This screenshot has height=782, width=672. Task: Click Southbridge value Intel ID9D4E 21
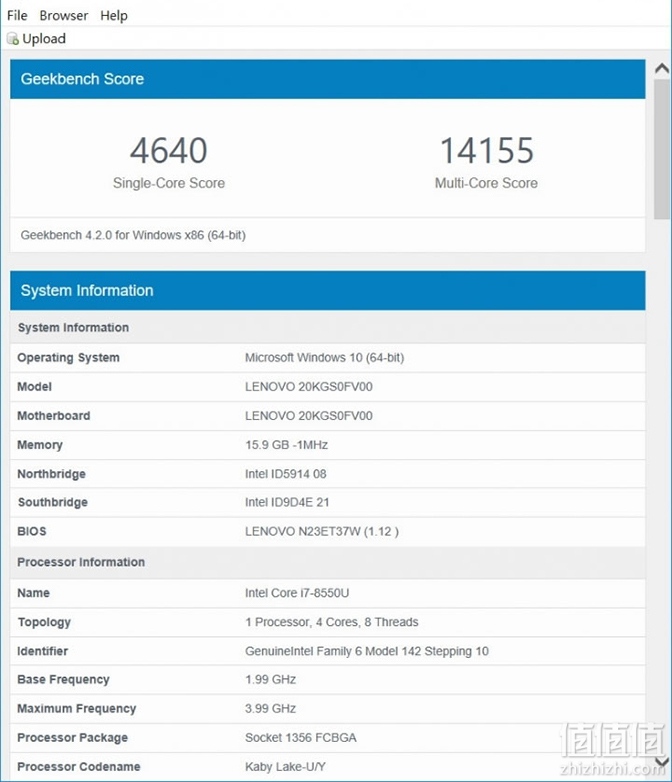coord(287,502)
